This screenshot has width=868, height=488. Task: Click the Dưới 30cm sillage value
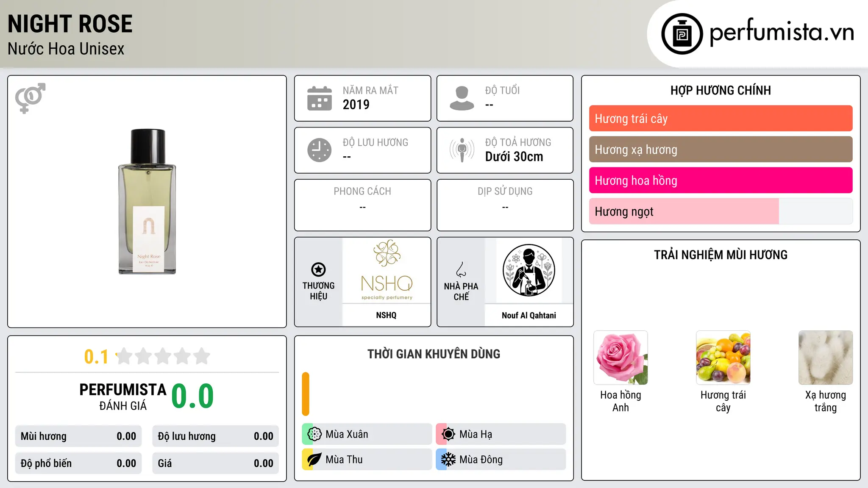[514, 157]
